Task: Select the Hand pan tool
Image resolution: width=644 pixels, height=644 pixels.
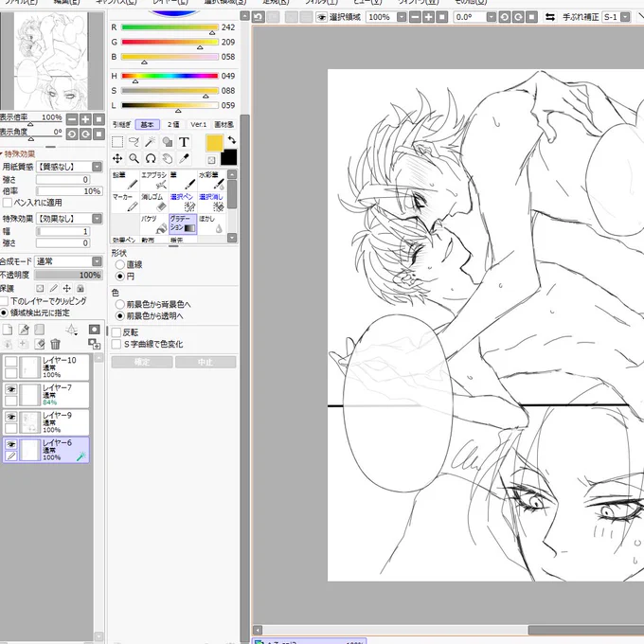Action: [168, 158]
